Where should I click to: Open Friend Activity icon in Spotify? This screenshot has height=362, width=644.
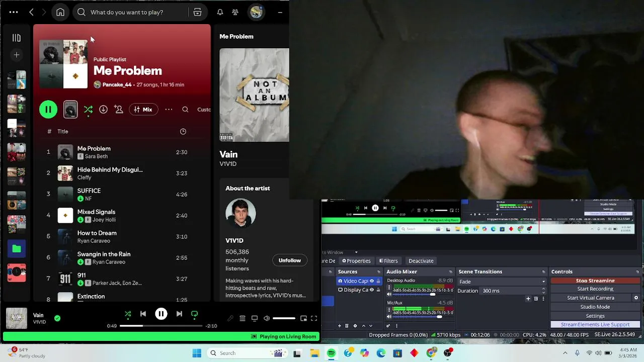click(x=235, y=12)
